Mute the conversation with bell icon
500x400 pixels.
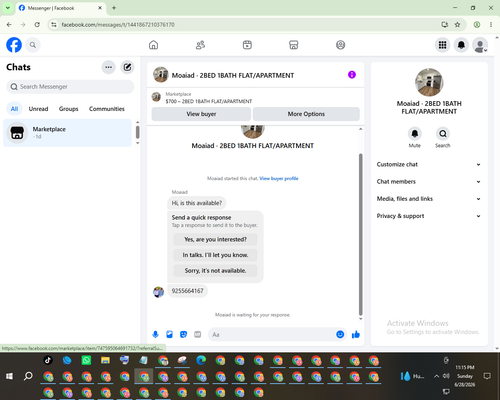pos(415,134)
